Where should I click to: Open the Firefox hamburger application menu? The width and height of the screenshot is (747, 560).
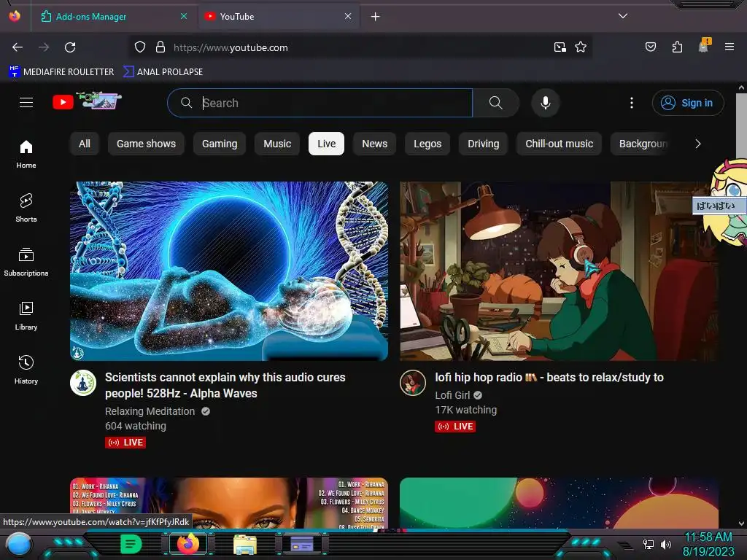point(729,47)
